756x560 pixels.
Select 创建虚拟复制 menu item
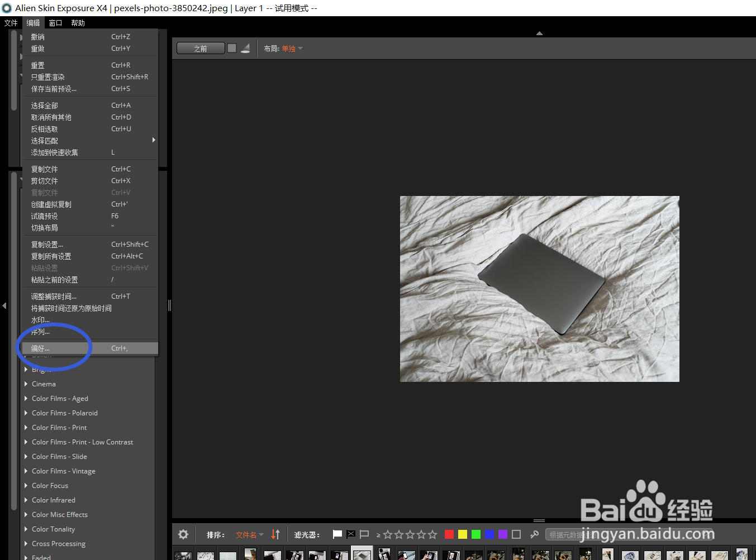pos(90,204)
